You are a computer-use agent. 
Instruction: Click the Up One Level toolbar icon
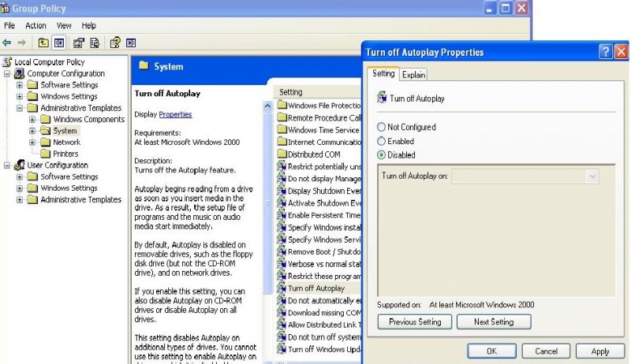(43, 43)
